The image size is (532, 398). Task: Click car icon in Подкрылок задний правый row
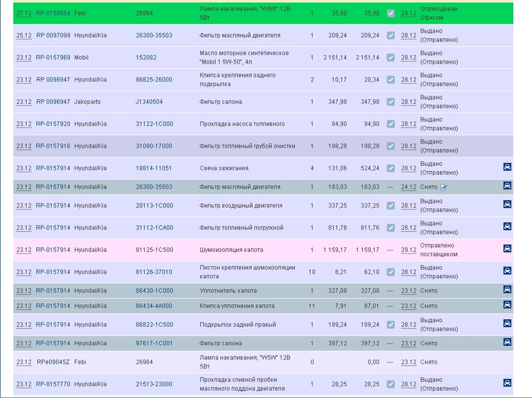click(507, 323)
